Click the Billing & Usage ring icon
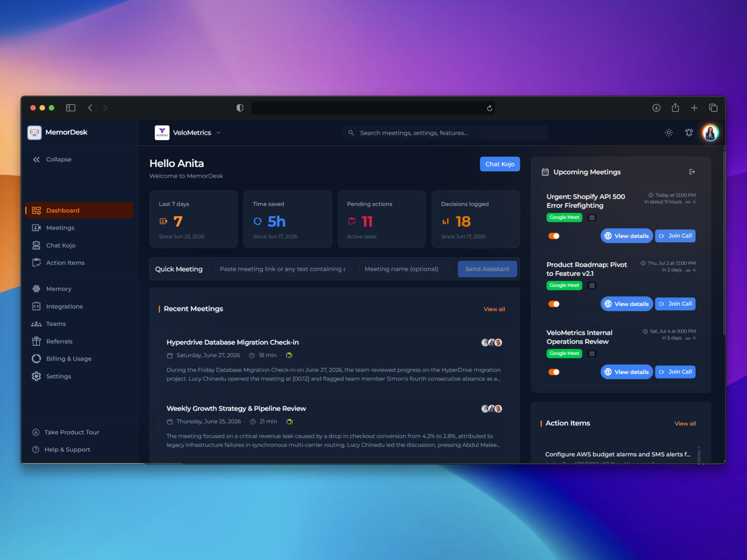This screenshot has height=560, width=747. pos(36,359)
